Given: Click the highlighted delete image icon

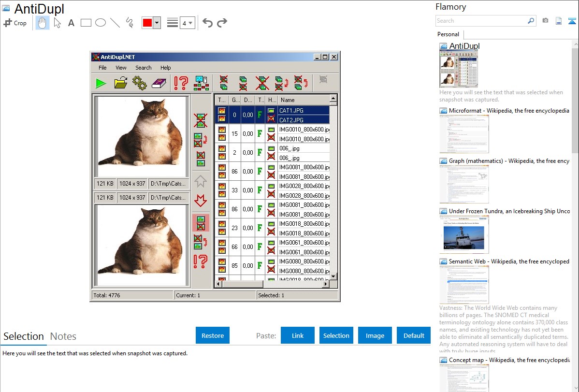Looking at the screenshot, I should point(201,223).
